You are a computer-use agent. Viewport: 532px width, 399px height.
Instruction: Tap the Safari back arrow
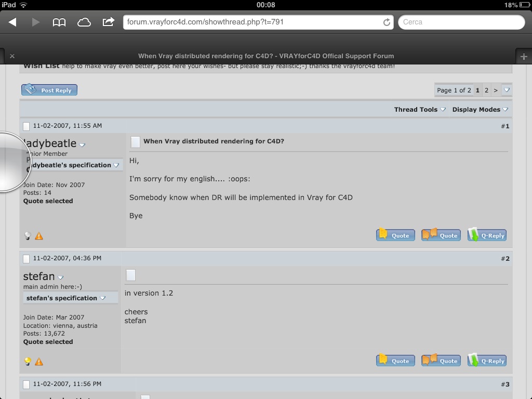pyautogui.click(x=12, y=22)
